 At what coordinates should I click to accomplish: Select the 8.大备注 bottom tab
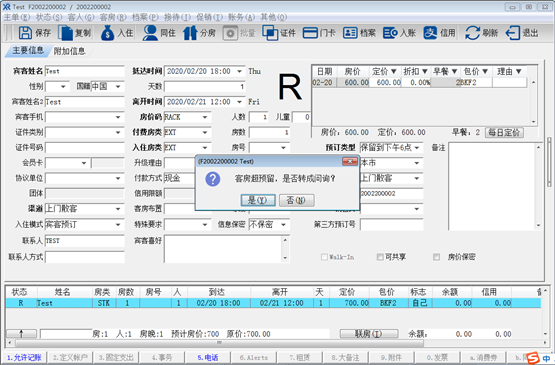point(345,358)
